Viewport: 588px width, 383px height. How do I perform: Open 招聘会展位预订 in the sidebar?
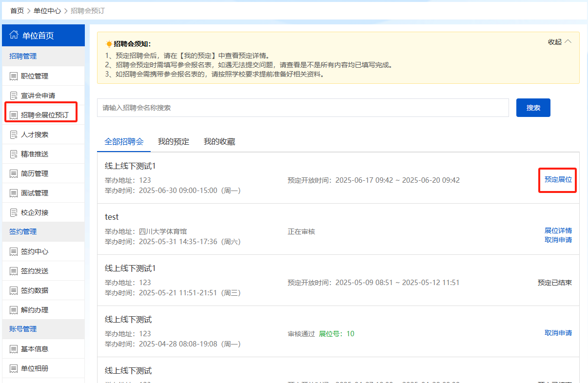(x=44, y=115)
